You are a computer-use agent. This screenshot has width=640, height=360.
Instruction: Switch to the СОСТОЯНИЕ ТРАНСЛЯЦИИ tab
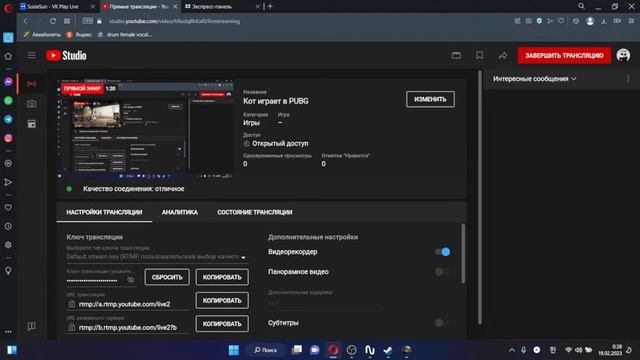255,212
